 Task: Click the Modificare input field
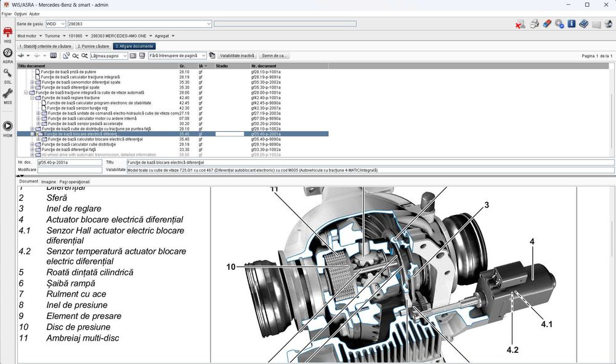[70, 169]
